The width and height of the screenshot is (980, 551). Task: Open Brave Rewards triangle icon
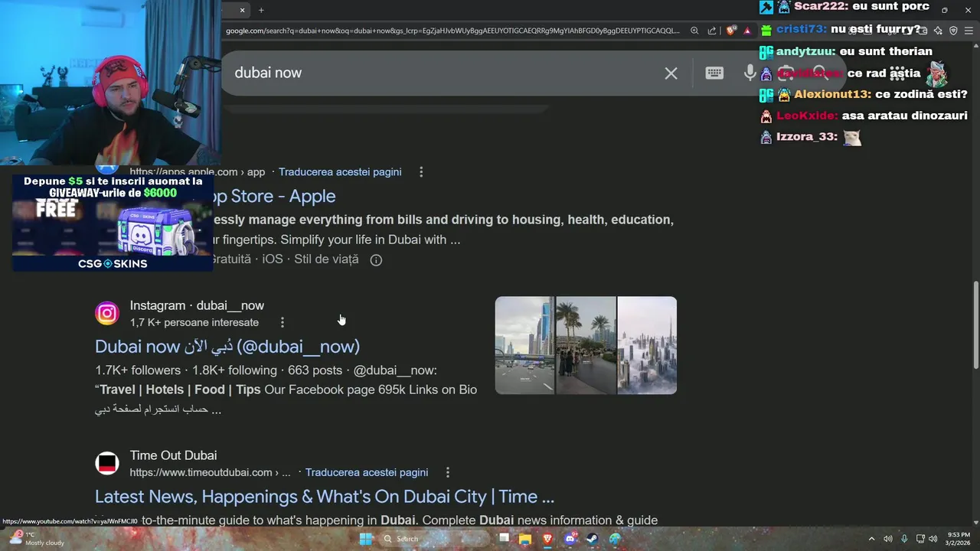pos(747,31)
